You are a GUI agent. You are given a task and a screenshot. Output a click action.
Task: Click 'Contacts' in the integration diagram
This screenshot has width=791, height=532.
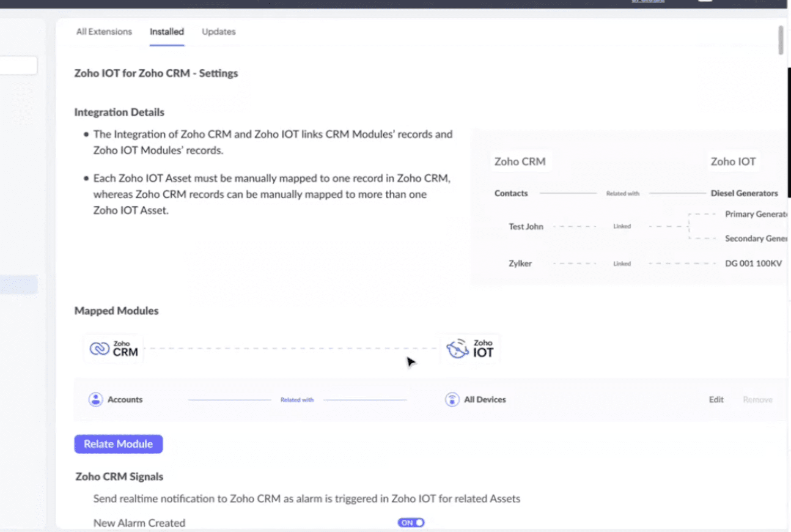[511, 193]
